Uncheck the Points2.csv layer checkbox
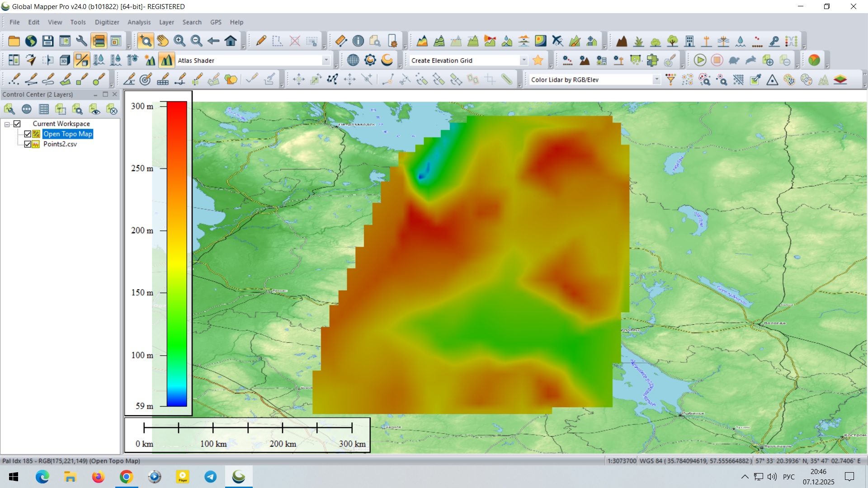This screenshot has width=868, height=488. 28,144
